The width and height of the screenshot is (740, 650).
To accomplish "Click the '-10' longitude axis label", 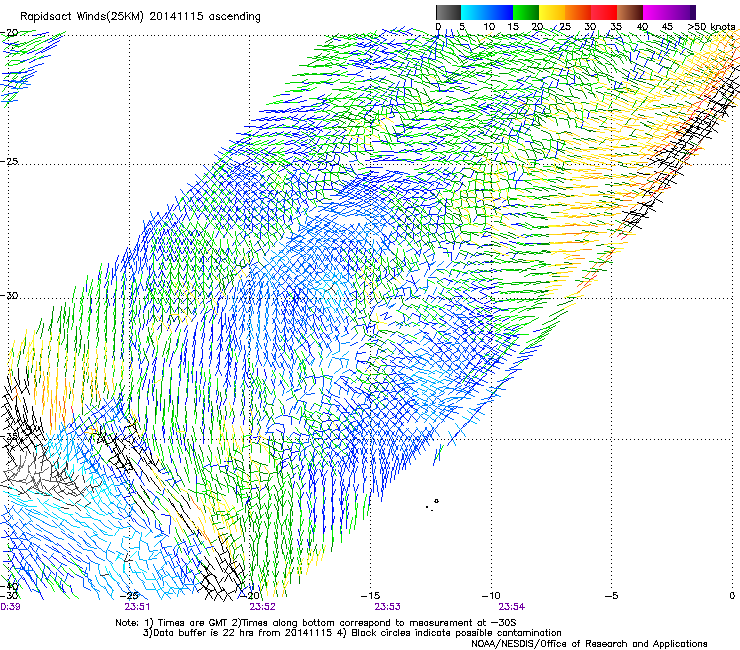I will pyautogui.click(x=491, y=596).
